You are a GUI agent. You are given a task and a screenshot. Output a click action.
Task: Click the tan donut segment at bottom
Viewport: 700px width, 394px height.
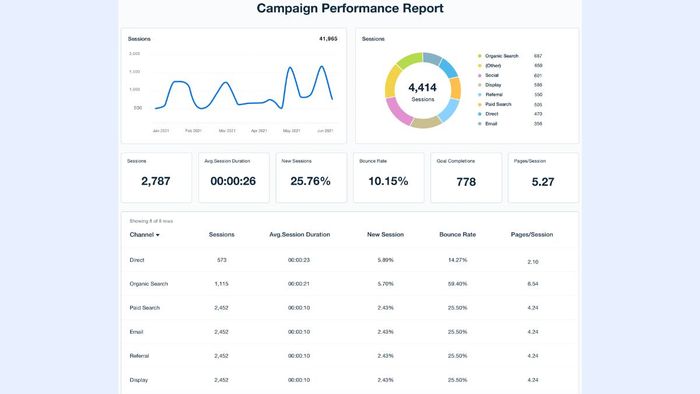pyautogui.click(x=426, y=122)
